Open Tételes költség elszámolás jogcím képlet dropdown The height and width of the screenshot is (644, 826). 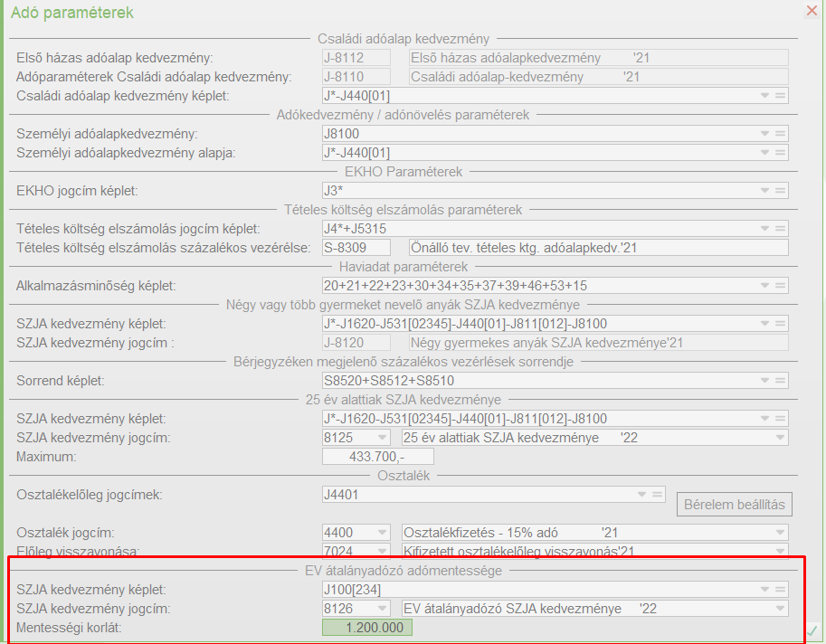[764, 229]
